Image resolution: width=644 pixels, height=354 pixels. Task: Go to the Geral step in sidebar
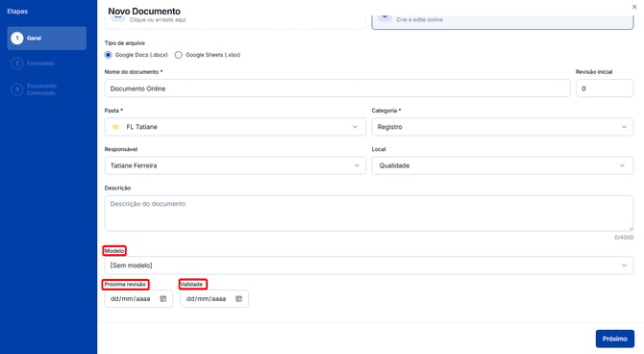click(x=47, y=38)
